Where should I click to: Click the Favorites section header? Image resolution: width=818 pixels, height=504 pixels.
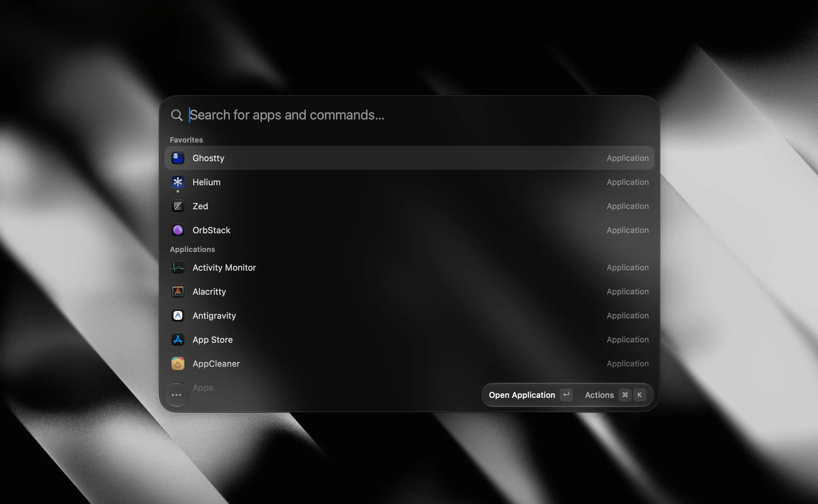coord(186,140)
